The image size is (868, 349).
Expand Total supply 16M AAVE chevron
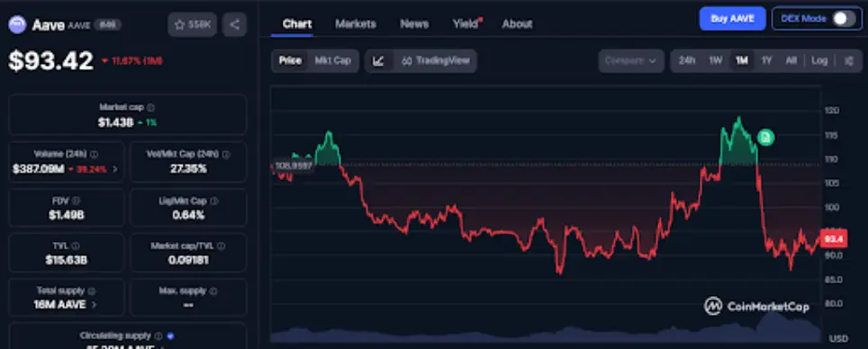tap(95, 304)
